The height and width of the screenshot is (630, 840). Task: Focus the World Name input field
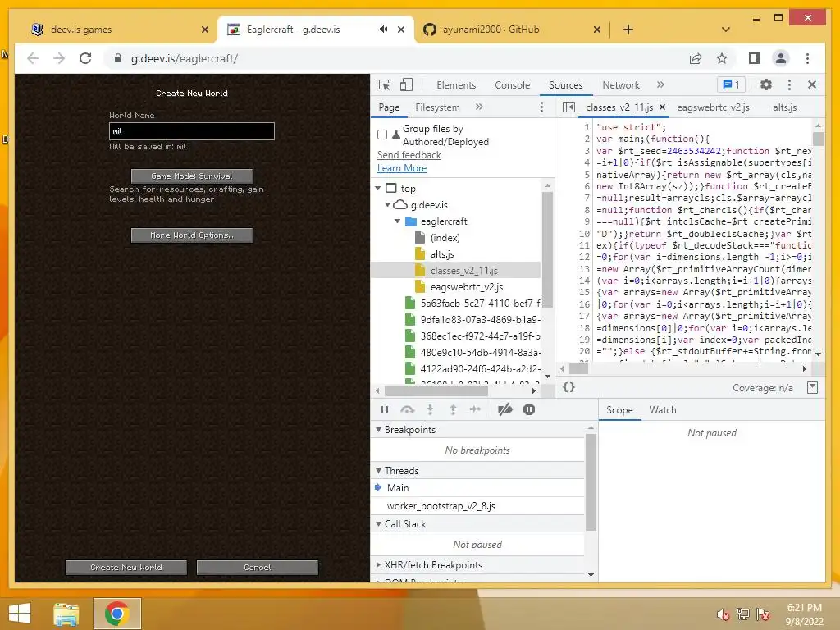point(192,131)
